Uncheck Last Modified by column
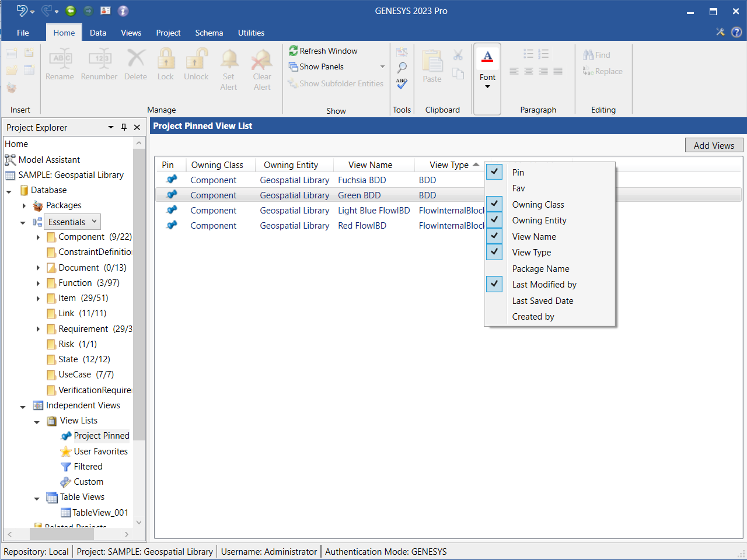This screenshot has height=560, width=747. coord(494,284)
